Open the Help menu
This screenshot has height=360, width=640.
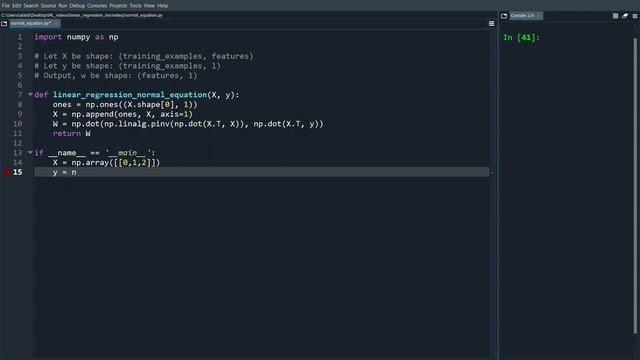(x=162, y=6)
